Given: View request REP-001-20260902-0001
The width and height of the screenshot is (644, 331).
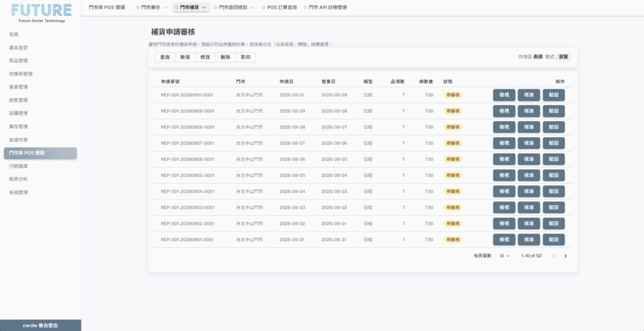Looking at the screenshot, I should click(504, 223).
